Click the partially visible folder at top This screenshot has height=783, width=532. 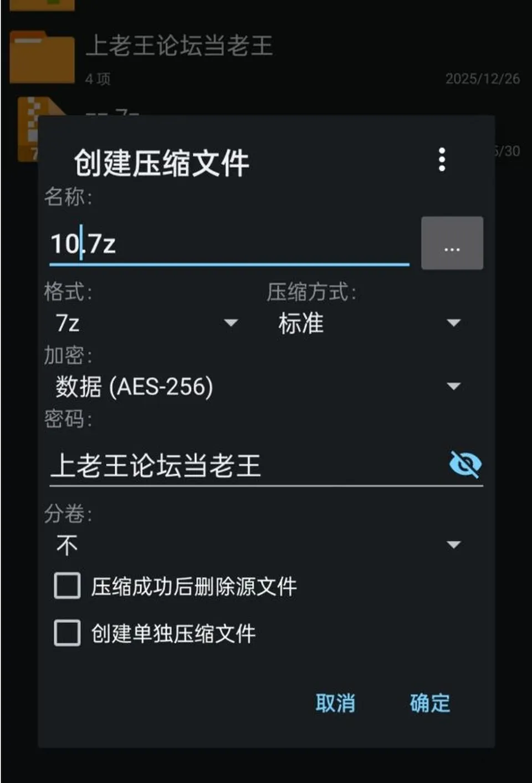(x=42, y=5)
